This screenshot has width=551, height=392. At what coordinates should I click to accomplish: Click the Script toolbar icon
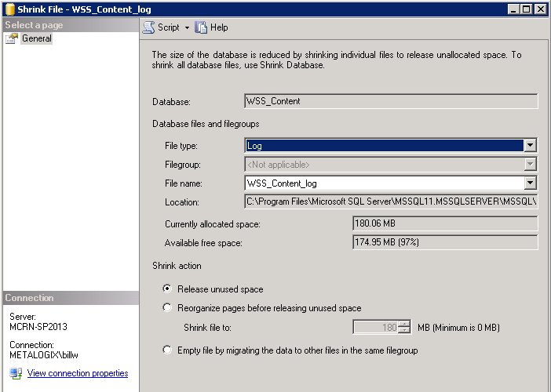(148, 27)
